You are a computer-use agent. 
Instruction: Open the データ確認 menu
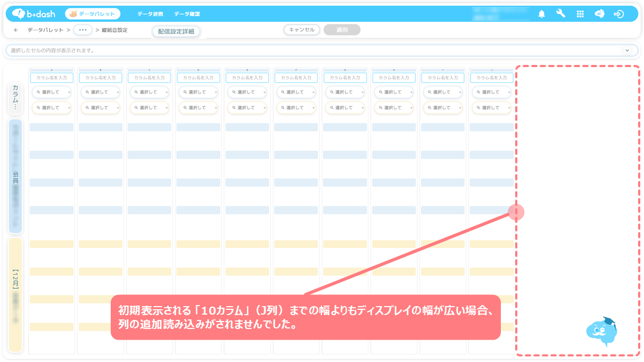187,14
